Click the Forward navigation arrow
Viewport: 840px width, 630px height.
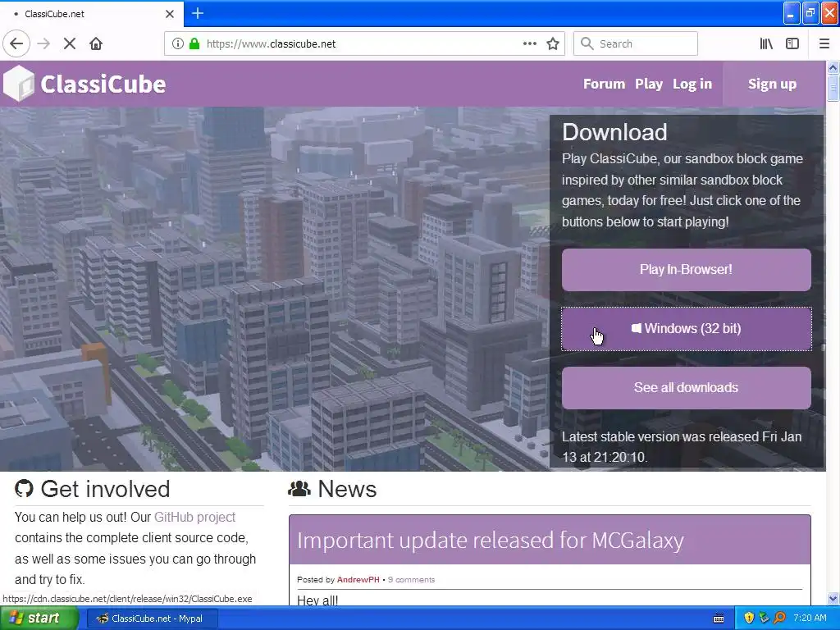[x=44, y=44]
